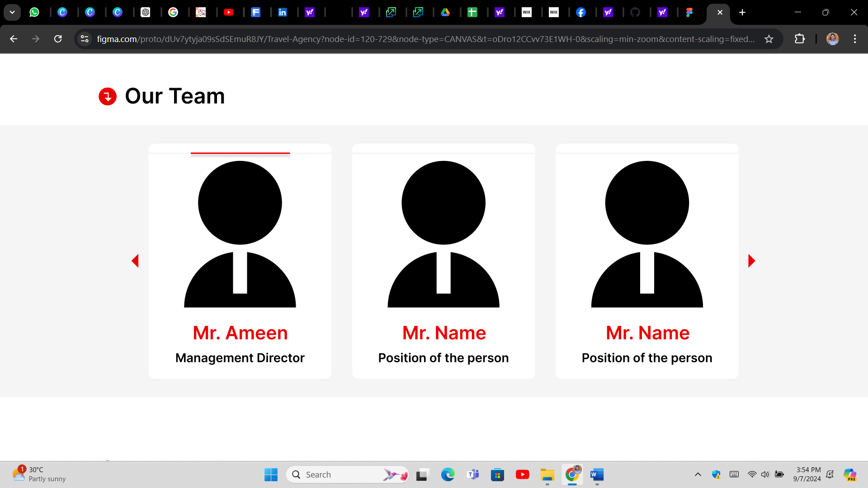The height and width of the screenshot is (488, 868).
Task: Switch to the WhatsApp browser tab
Action: (34, 12)
